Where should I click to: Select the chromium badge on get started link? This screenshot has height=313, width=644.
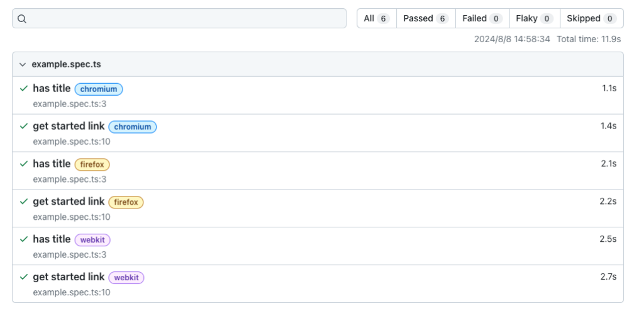(x=133, y=127)
